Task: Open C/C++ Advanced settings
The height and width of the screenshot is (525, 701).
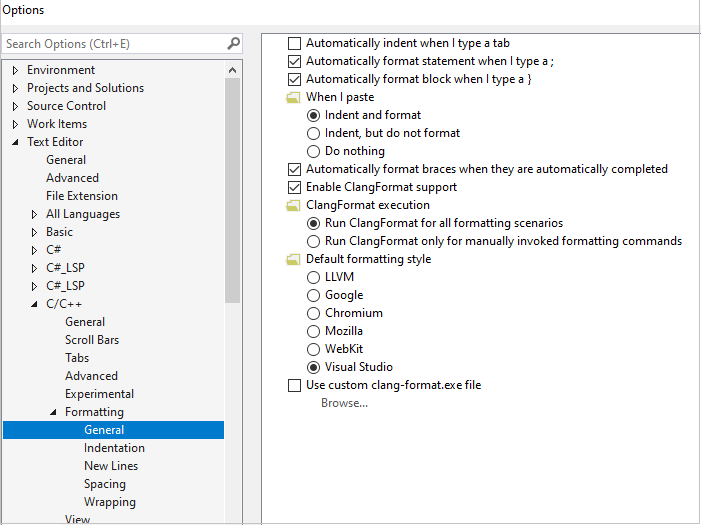Action: [91, 376]
